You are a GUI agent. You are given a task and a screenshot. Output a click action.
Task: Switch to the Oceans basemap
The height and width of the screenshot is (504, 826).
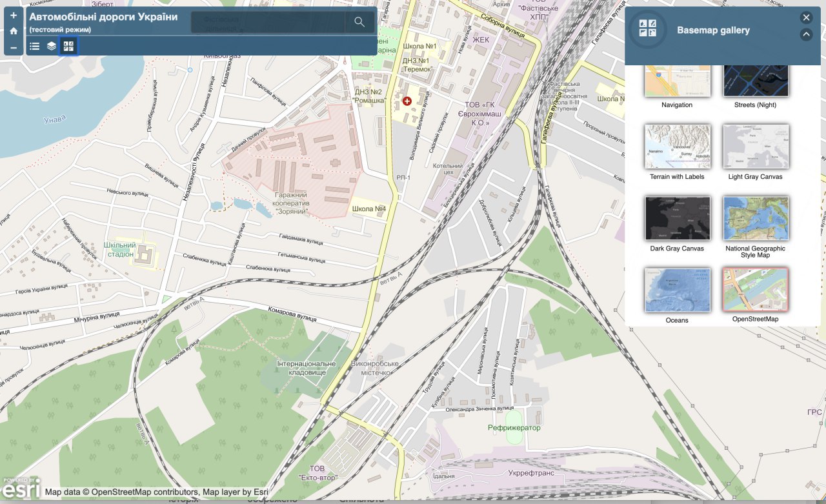point(678,290)
